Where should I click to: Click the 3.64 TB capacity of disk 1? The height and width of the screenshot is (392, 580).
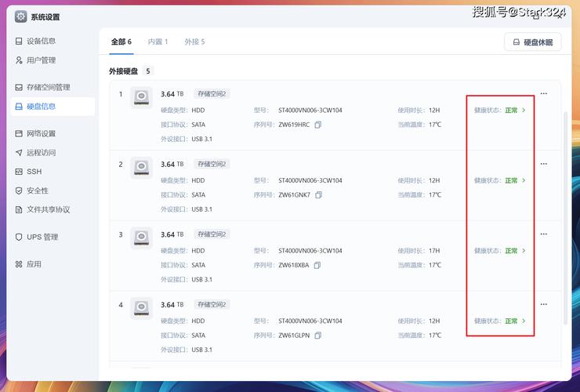(172, 94)
